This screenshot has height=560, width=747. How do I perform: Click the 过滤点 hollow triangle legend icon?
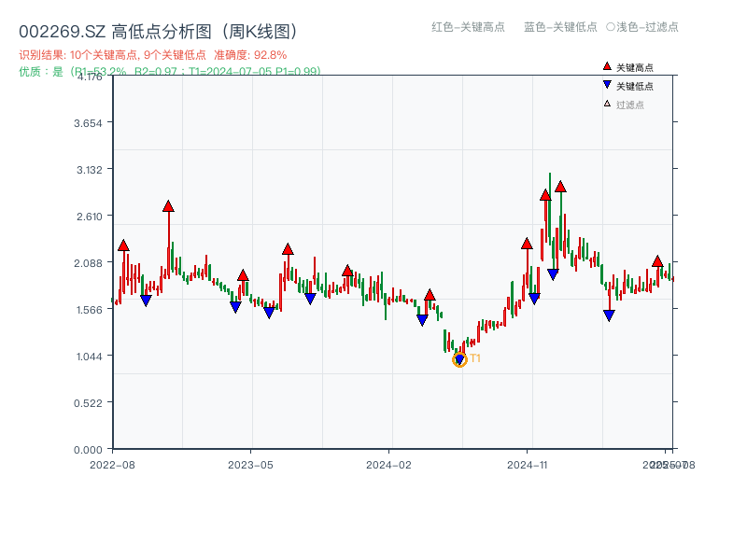pos(607,103)
